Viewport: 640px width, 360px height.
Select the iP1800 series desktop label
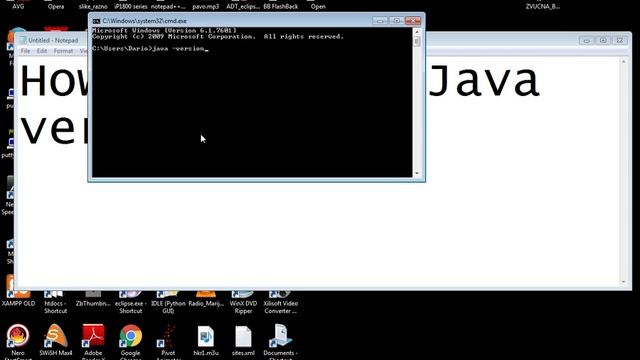point(131,6)
